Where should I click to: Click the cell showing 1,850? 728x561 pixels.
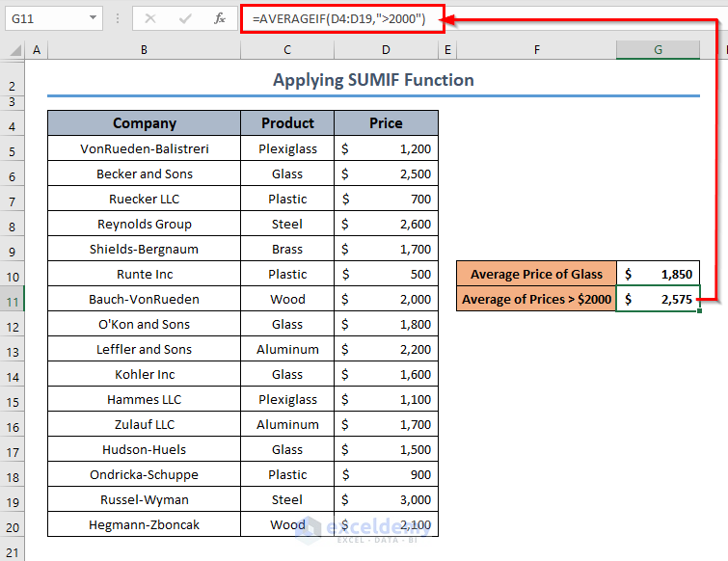(x=659, y=274)
